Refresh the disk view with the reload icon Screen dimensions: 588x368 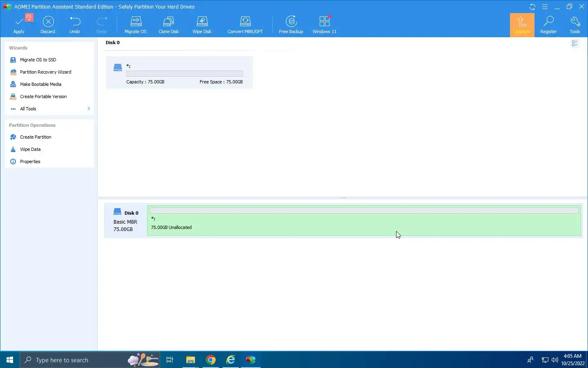[x=532, y=7]
